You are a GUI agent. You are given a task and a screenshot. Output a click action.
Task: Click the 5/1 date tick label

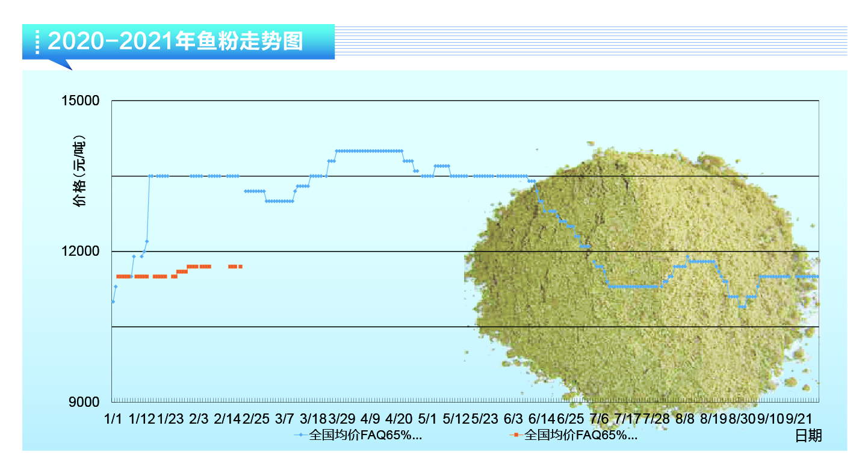tap(427, 418)
